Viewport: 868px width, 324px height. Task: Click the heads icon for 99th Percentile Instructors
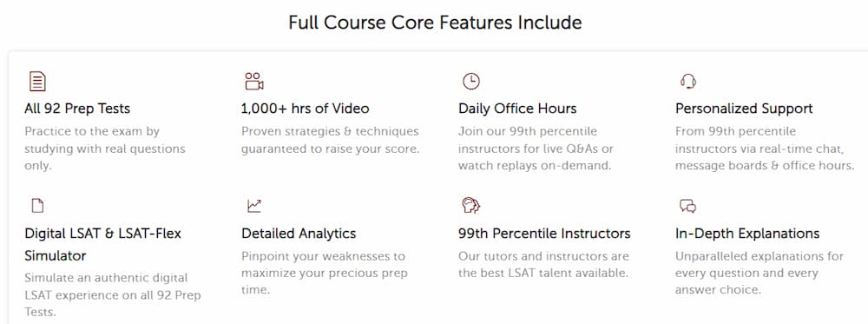pos(471,206)
